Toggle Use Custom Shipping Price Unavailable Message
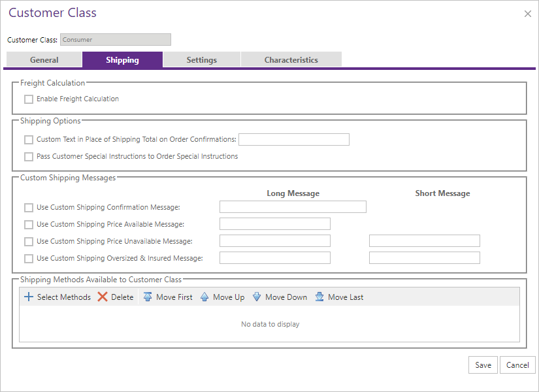Image resolution: width=539 pixels, height=392 pixels. (29, 242)
